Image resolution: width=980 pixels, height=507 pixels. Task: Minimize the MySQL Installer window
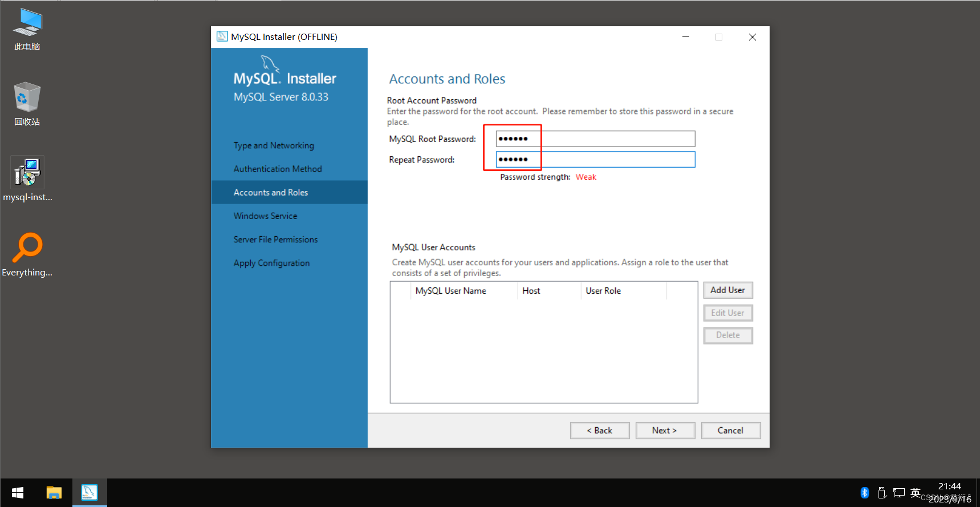click(x=686, y=37)
